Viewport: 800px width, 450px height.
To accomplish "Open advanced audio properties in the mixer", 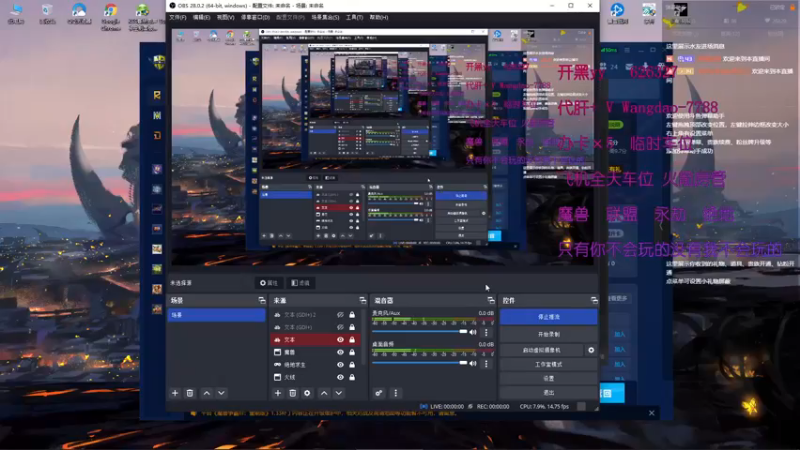I will click(x=379, y=393).
